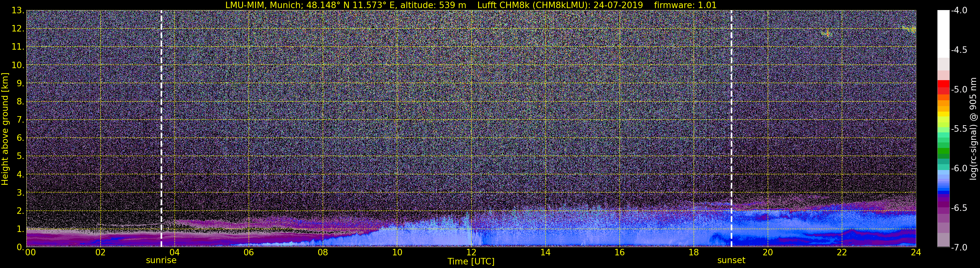The height and width of the screenshot is (268, 980).
Task: Click the "13." tick on the height axis
Action: click(x=18, y=10)
